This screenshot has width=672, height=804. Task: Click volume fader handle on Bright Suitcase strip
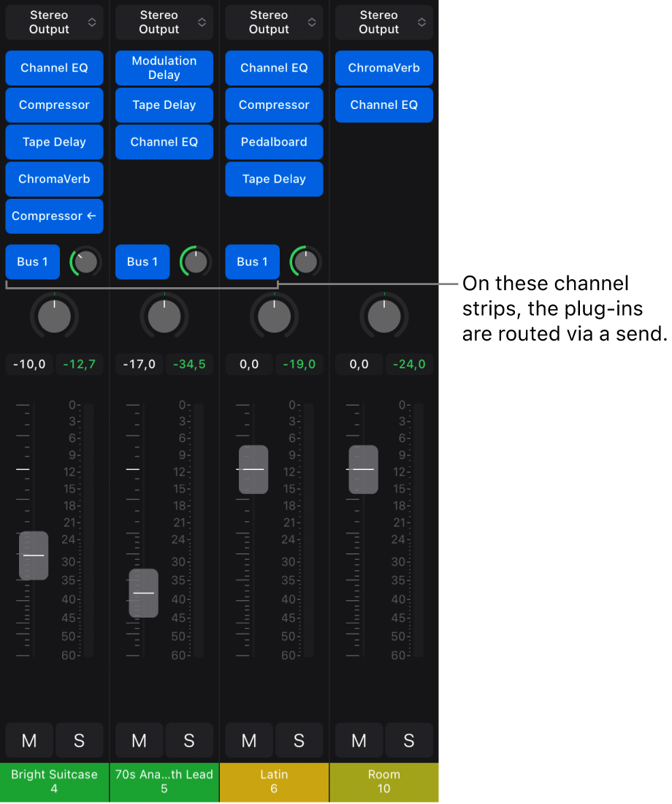(x=34, y=555)
